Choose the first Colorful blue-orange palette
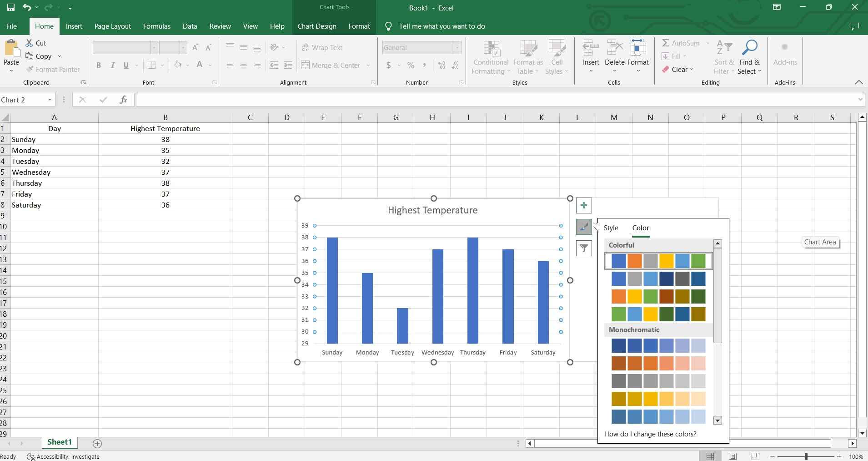Screen dimensions: 868x461 658,261
